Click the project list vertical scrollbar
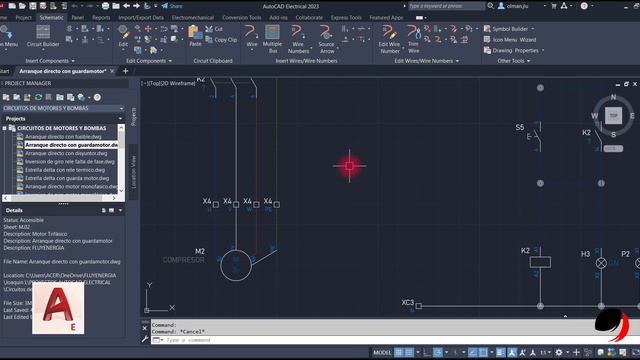The width and height of the screenshot is (640, 360). pyautogui.click(x=121, y=159)
